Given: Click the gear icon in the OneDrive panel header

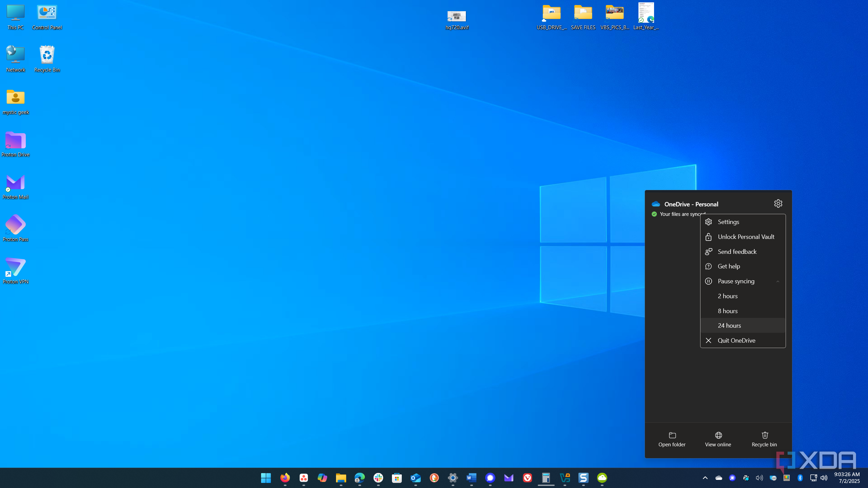Looking at the screenshot, I should click(x=778, y=203).
